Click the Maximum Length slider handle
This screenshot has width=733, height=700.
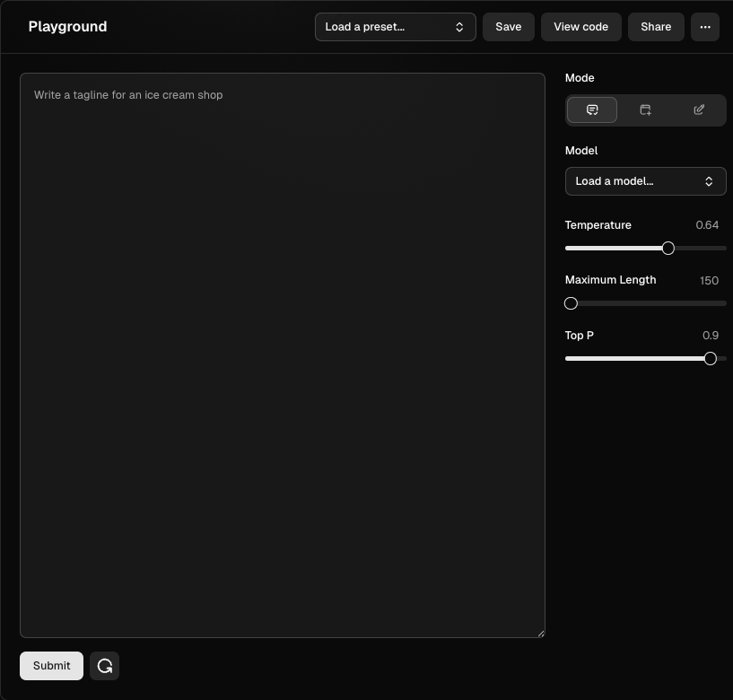click(571, 303)
